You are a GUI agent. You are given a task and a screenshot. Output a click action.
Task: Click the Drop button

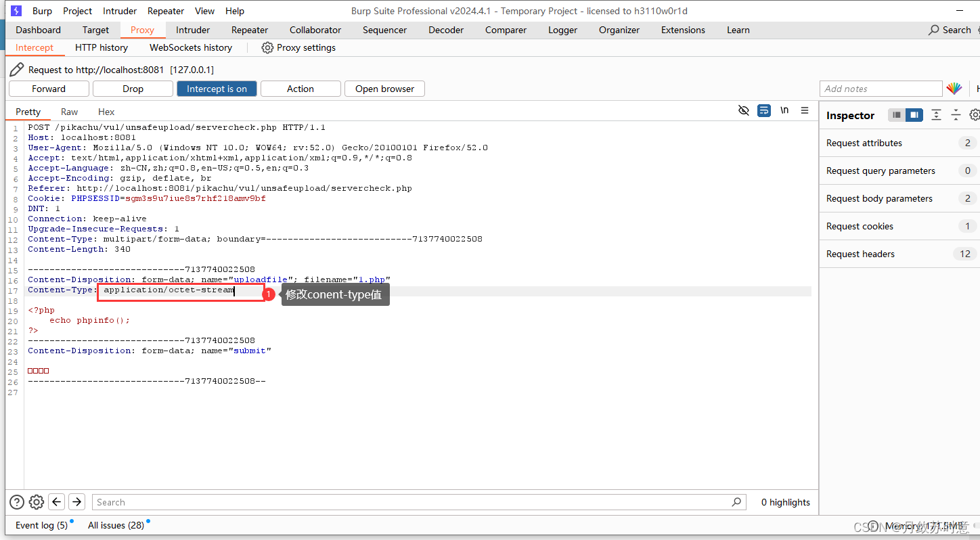coord(133,89)
